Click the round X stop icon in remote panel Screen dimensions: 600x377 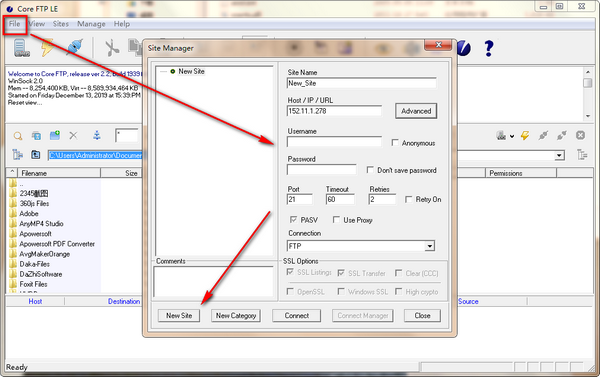tap(580, 135)
